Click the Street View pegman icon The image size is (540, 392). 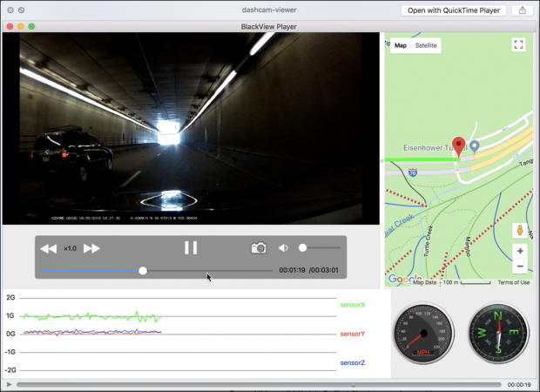pos(520,231)
